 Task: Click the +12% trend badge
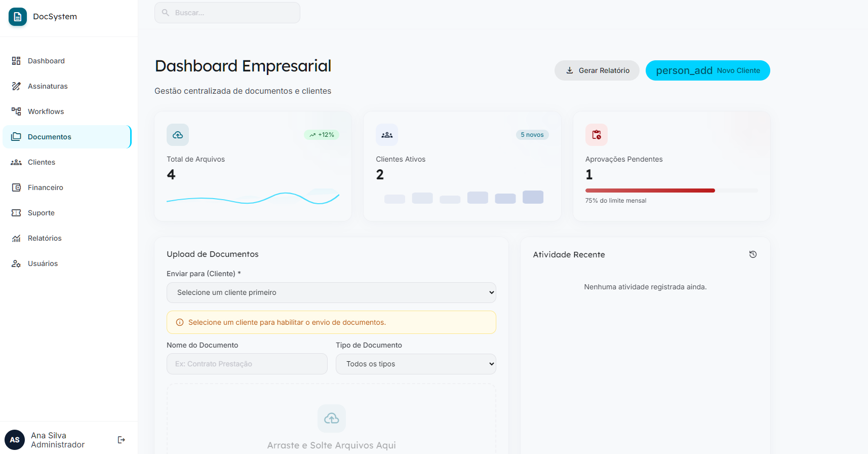(322, 135)
